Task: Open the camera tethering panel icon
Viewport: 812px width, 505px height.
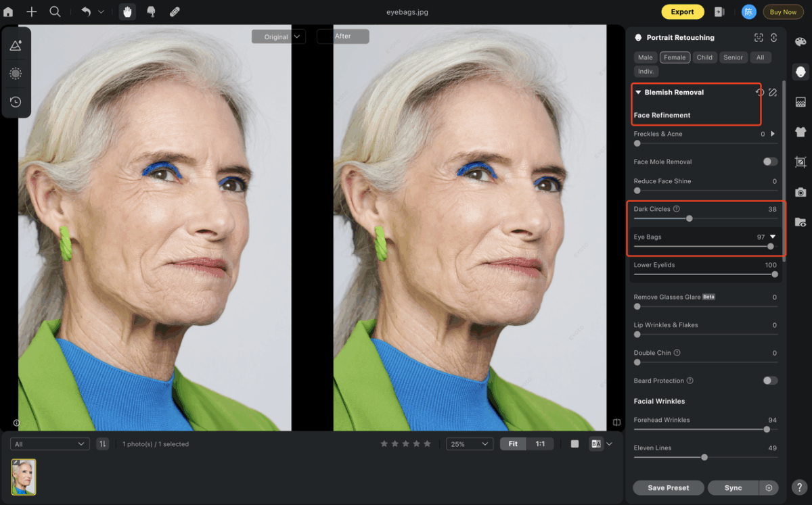Action: click(x=800, y=192)
